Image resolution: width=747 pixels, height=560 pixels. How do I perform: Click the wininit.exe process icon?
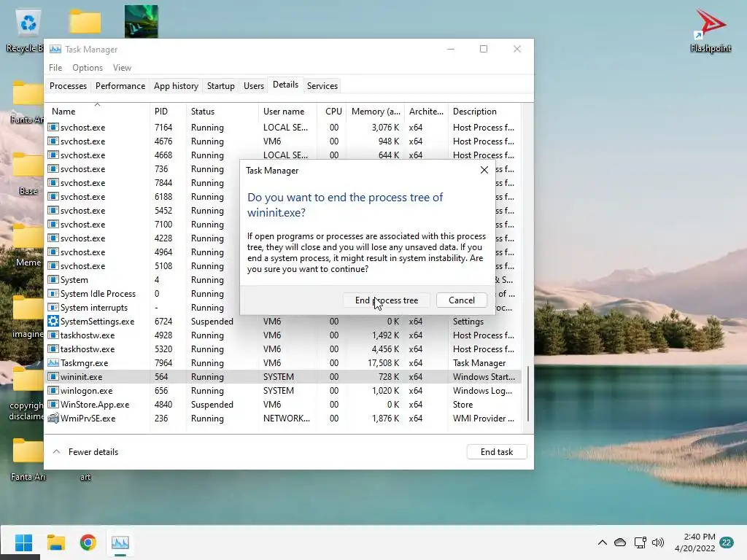[53, 377]
